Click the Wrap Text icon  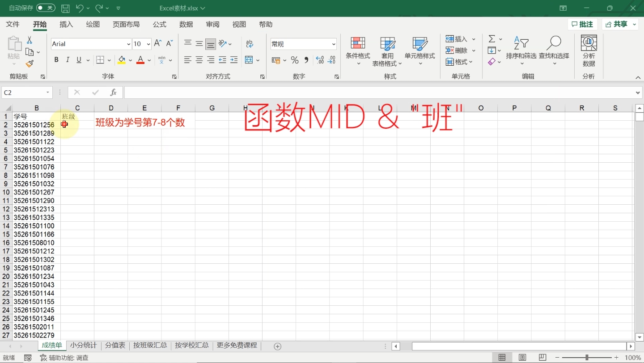pos(250,44)
